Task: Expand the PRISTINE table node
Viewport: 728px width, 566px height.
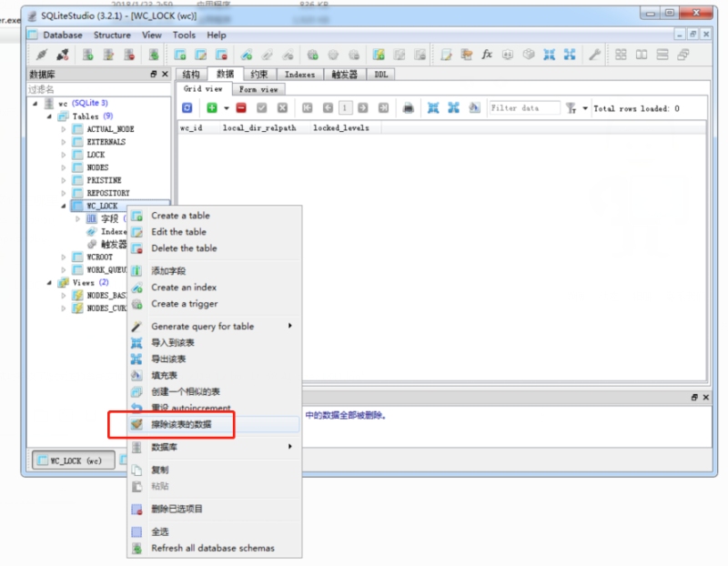Action: tap(64, 180)
